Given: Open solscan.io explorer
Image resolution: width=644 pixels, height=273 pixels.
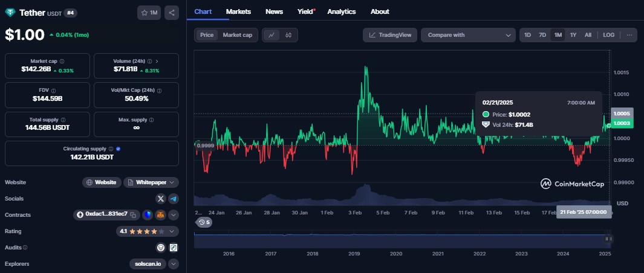Looking at the screenshot, I should 148,264.
